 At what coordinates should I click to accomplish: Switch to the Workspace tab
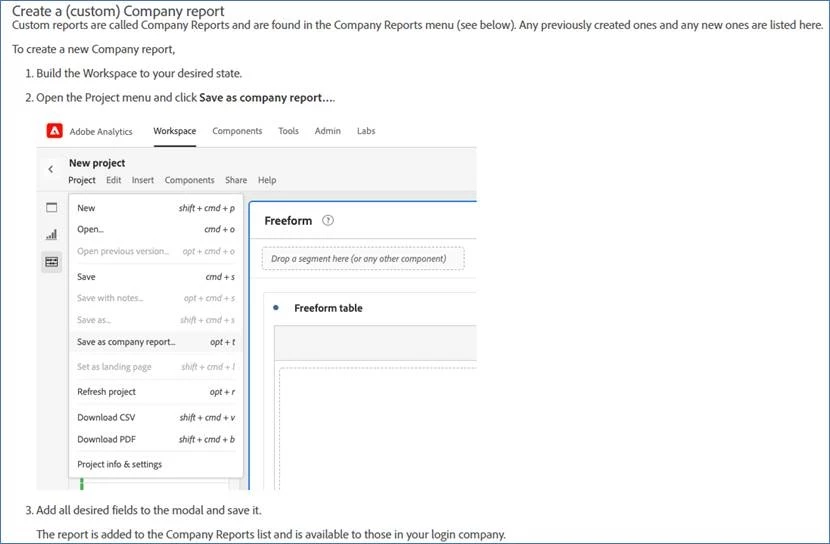[175, 131]
